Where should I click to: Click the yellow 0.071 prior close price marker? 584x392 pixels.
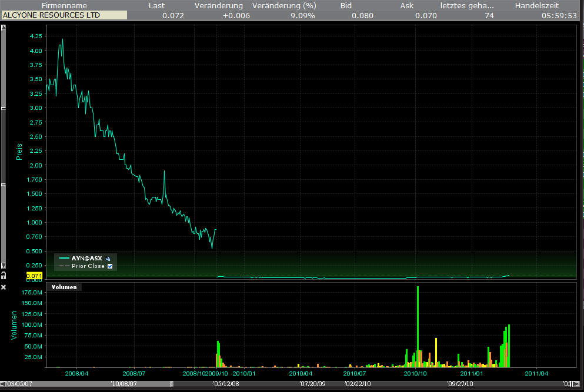[35, 276]
